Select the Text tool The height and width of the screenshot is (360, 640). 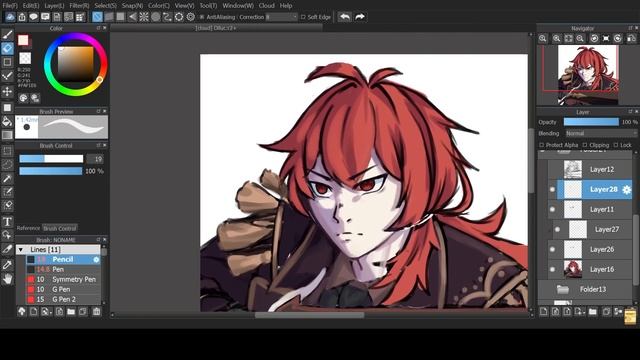(7, 222)
